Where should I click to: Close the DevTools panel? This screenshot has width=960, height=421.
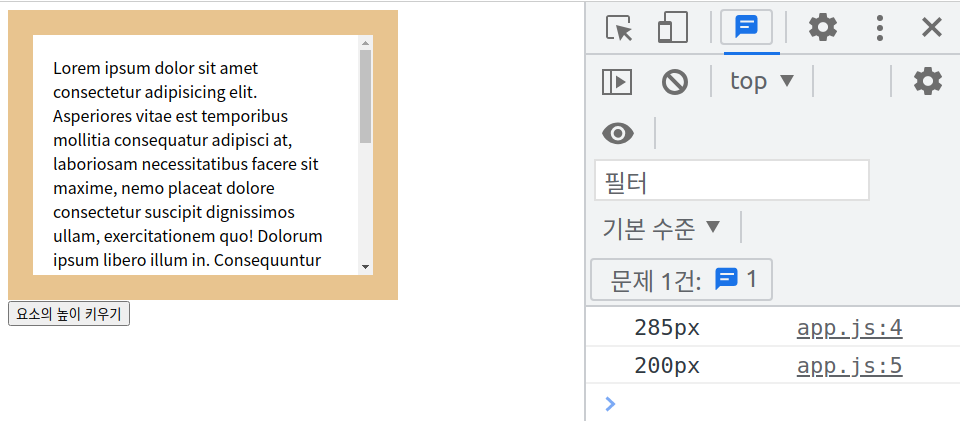(x=931, y=28)
